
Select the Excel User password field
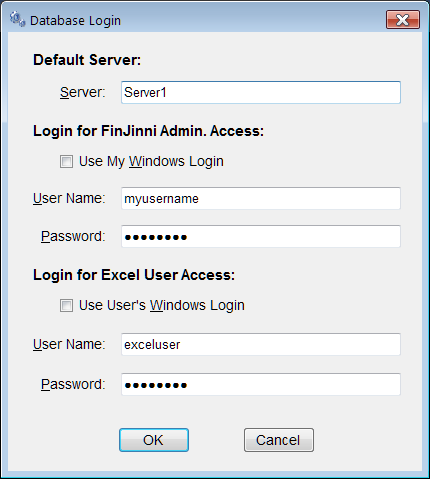(261, 385)
